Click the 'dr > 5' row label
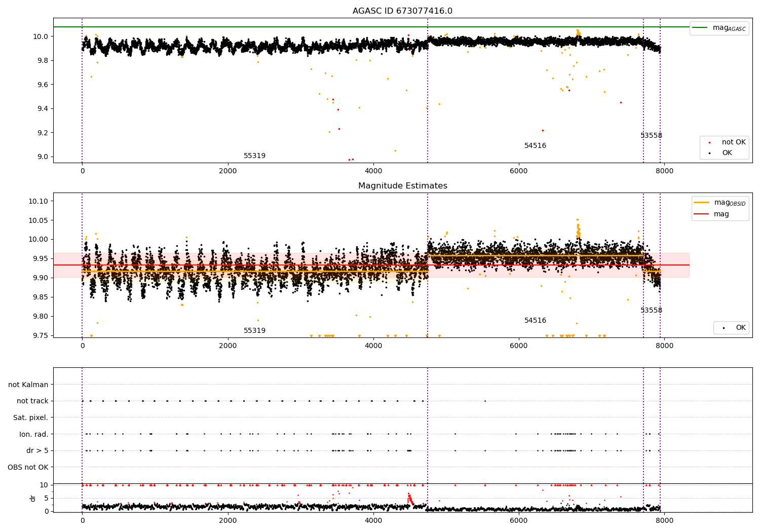 [37, 451]
